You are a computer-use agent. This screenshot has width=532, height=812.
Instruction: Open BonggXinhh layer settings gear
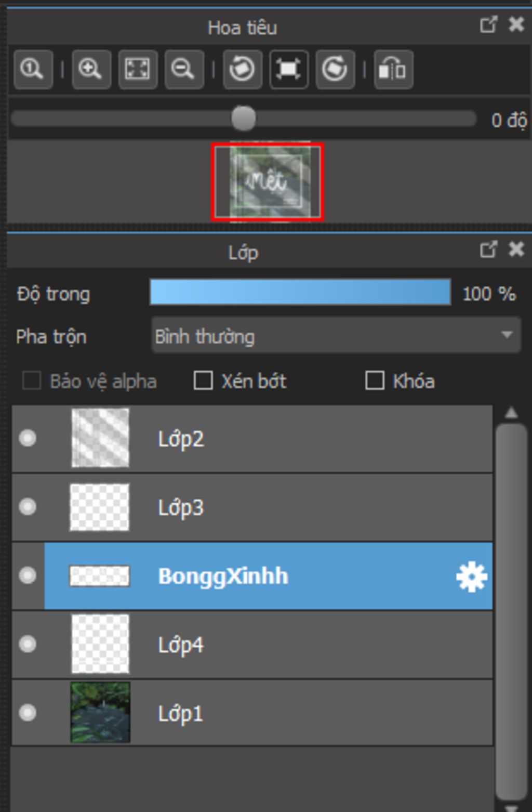[471, 577]
